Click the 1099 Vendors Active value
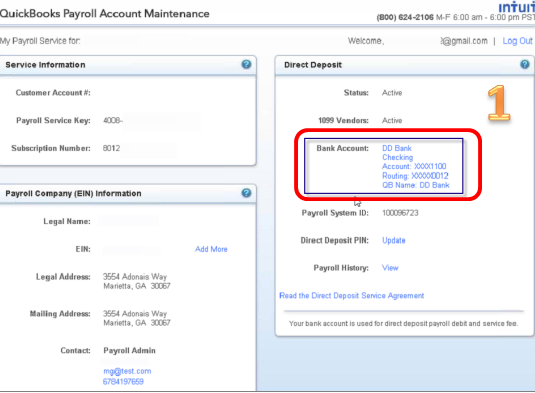535x393 pixels. tap(392, 120)
